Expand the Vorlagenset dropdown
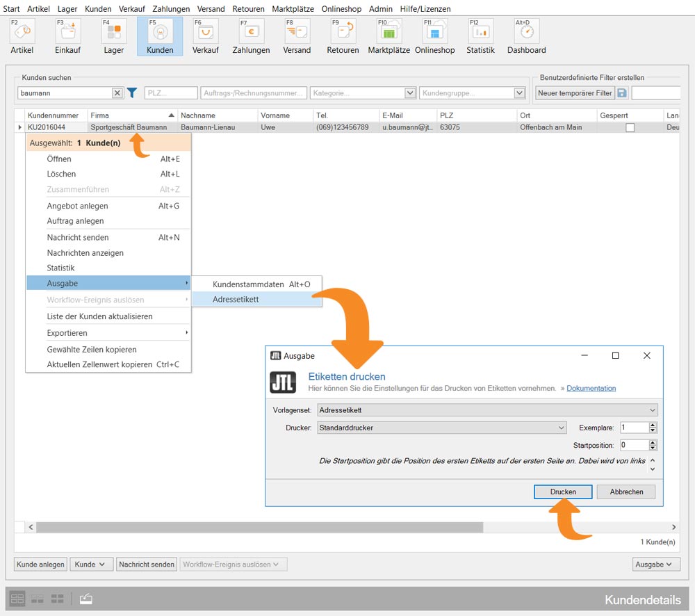Viewport: 695px width, 616px height. [651, 410]
